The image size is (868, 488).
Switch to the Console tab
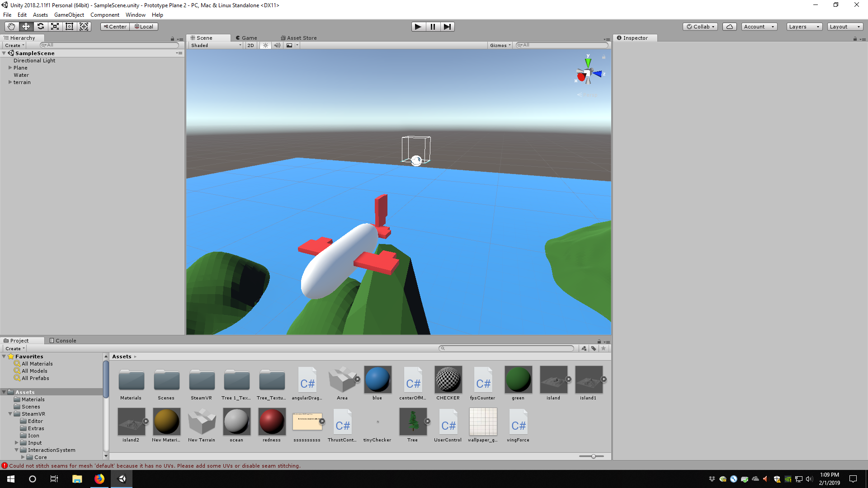point(63,341)
